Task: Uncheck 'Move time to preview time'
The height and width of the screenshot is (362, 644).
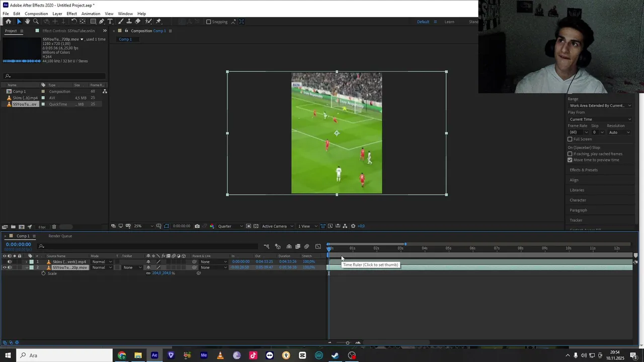Action: 570,160
